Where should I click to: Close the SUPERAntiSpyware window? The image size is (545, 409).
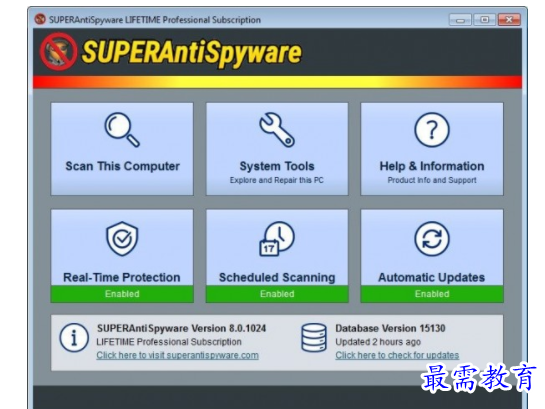tap(509, 20)
